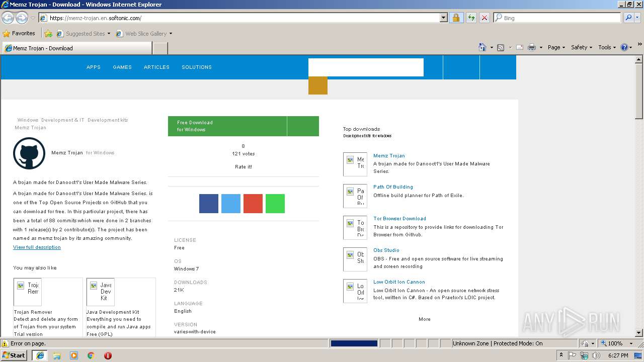Click the Memz Trojan GitHub logo
This screenshot has height=362, width=644.
coord(29,153)
